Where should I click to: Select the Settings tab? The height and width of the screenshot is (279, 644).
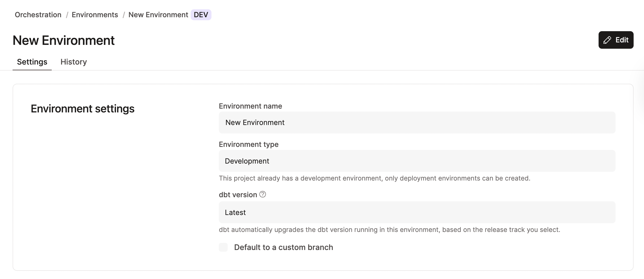coord(32,62)
